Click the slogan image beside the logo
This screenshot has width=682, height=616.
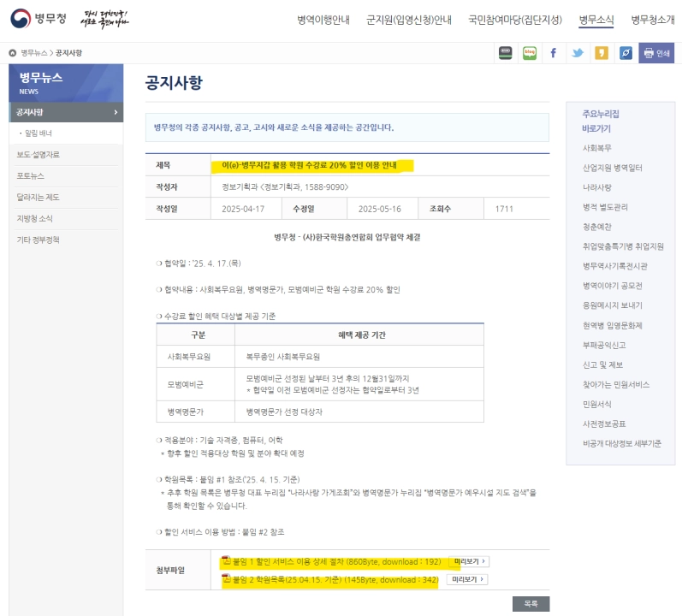click(x=104, y=19)
